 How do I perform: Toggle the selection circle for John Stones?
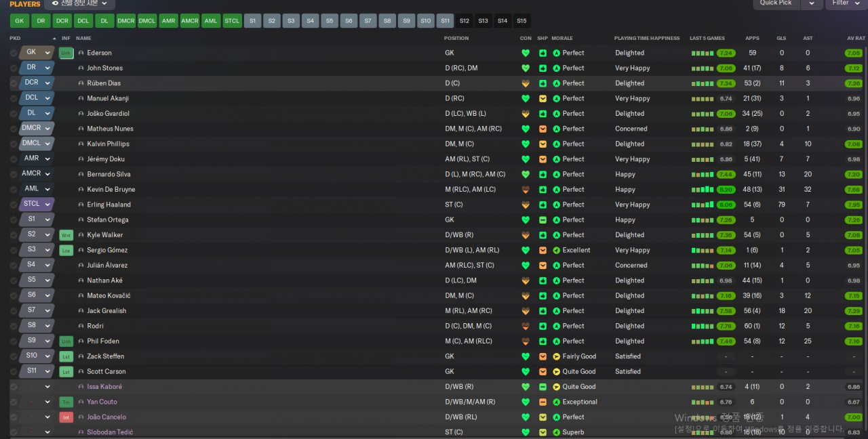click(14, 68)
